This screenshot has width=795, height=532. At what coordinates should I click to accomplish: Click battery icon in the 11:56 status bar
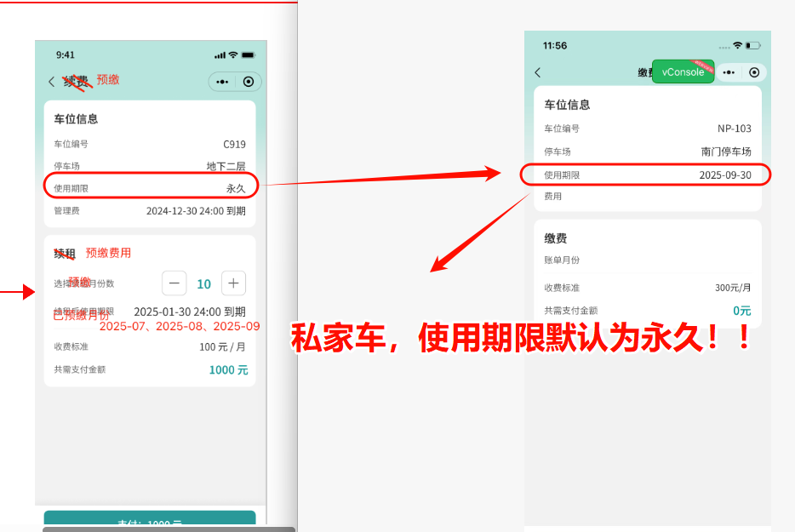752,45
